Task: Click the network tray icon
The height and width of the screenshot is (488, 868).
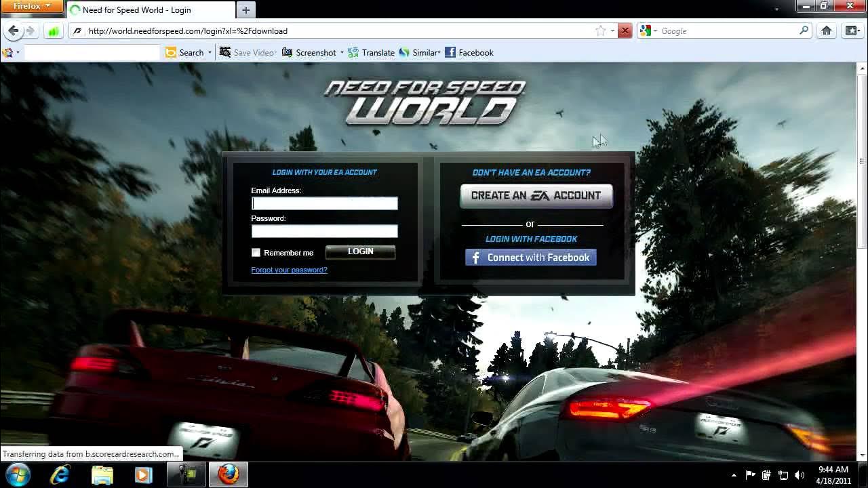Action: tap(783, 475)
